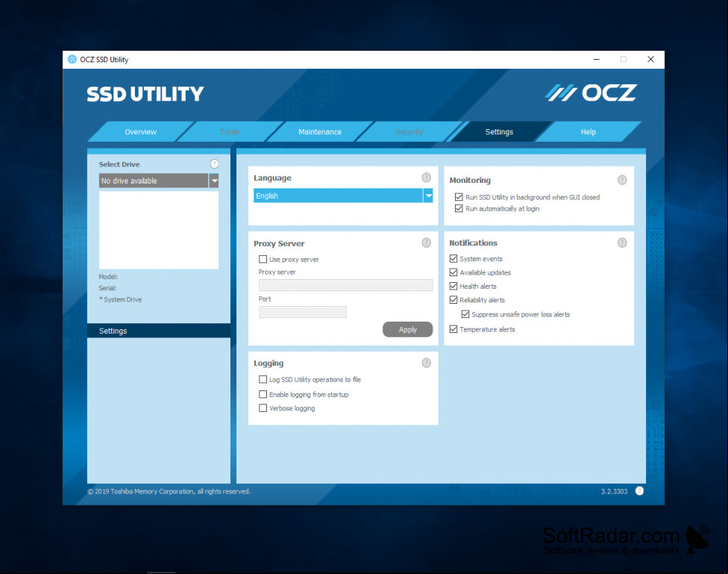728x574 pixels.
Task: Open the Maintenance tab
Action: [320, 132]
